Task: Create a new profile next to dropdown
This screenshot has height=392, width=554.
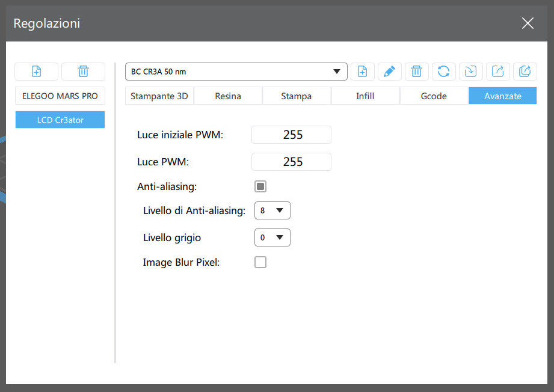Action: 363,72
